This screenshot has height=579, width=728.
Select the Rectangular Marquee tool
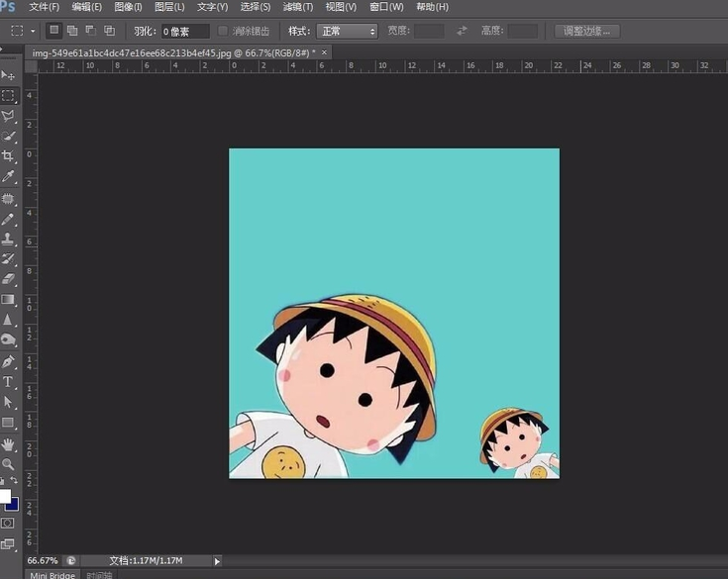(8, 96)
